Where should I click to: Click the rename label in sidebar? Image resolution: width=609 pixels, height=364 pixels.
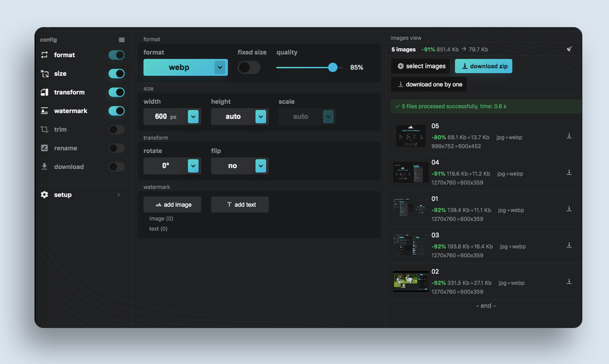[x=66, y=148]
